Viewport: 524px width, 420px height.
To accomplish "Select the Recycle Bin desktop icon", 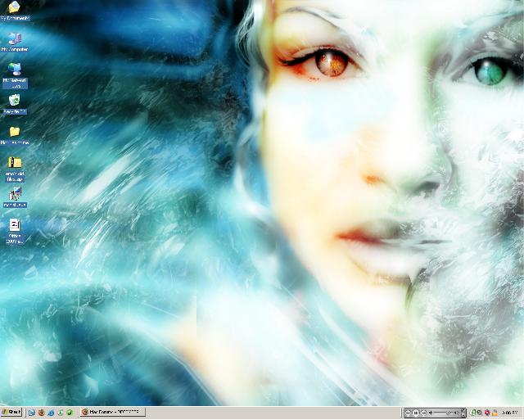I will click(14, 104).
